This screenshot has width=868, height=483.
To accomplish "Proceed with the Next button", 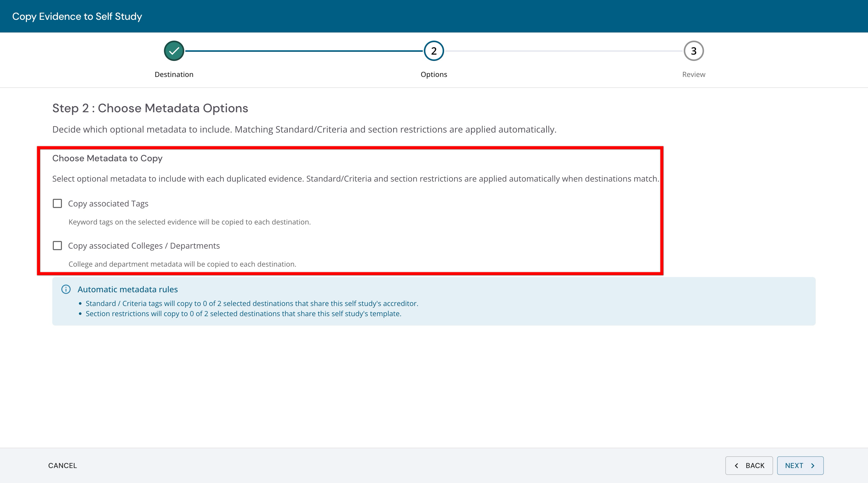I will 800,465.
